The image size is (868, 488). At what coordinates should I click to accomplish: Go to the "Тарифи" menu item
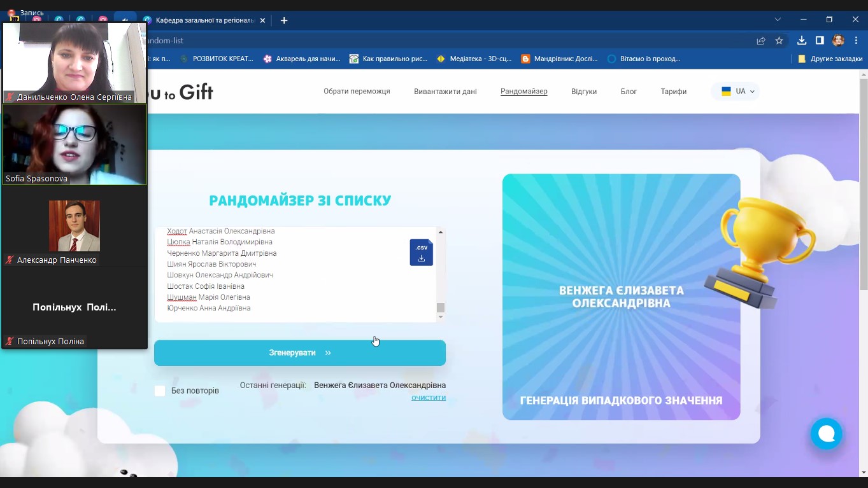click(x=673, y=92)
